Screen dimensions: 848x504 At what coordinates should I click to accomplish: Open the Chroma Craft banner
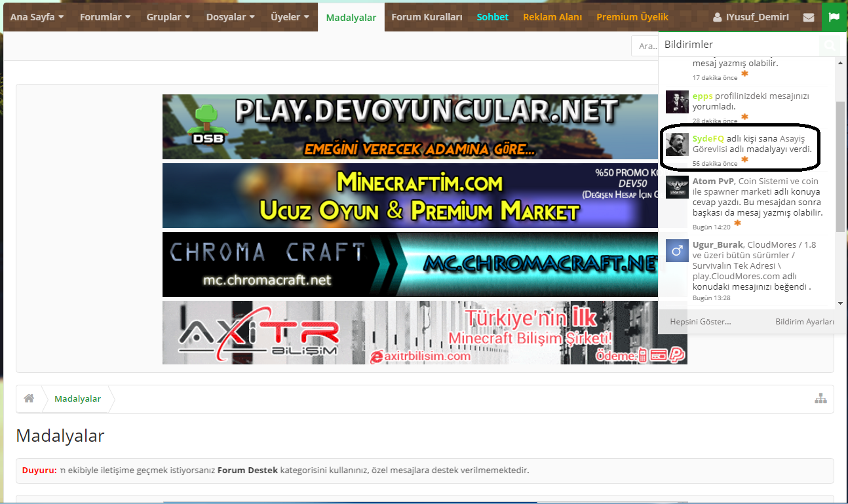[x=410, y=264]
